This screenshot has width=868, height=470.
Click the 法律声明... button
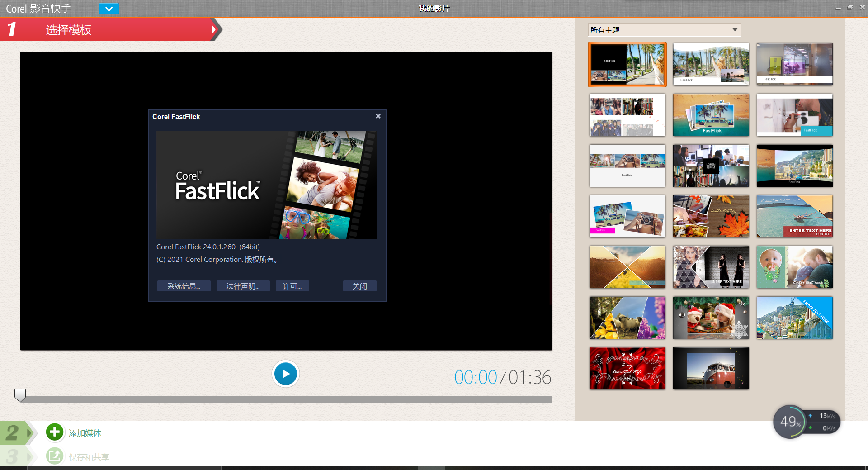click(243, 286)
